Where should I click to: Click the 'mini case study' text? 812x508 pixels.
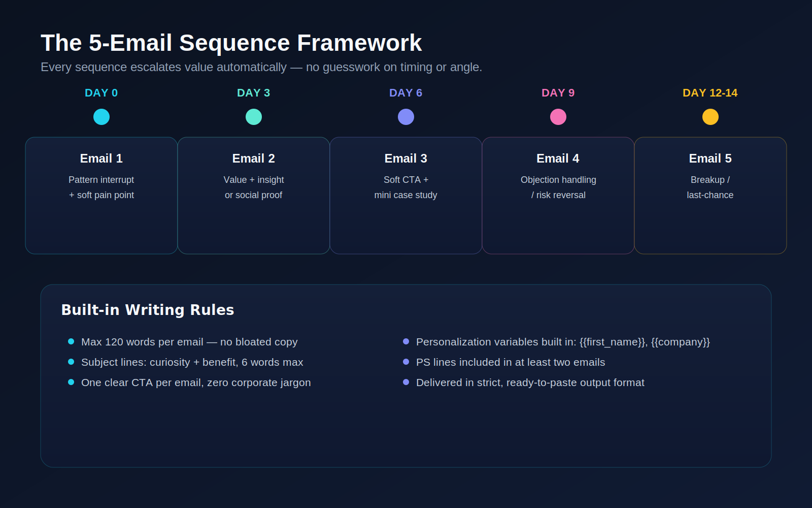click(406, 195)
